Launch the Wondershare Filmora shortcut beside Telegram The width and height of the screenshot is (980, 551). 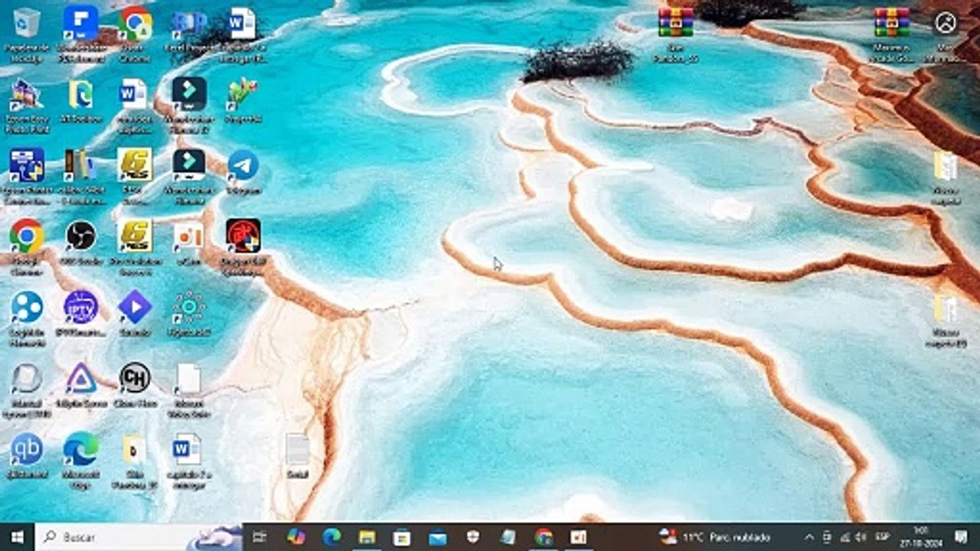[188, 166]
